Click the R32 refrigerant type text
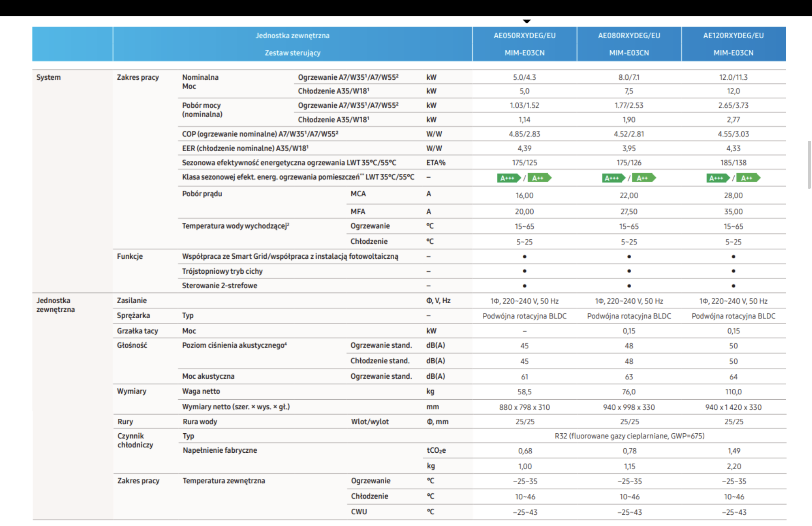812x526 pixels. click(629, 436)
